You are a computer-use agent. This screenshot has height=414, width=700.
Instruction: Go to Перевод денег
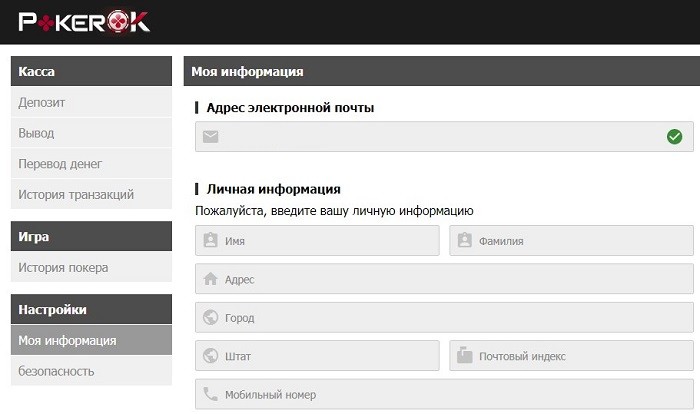pyautogui.click(x=91, y=164)
